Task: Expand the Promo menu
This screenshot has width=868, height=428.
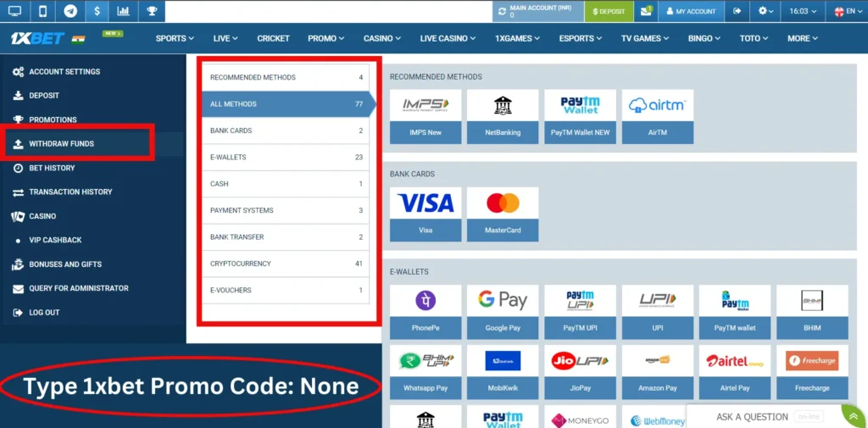Action: [x=326, y=39]
